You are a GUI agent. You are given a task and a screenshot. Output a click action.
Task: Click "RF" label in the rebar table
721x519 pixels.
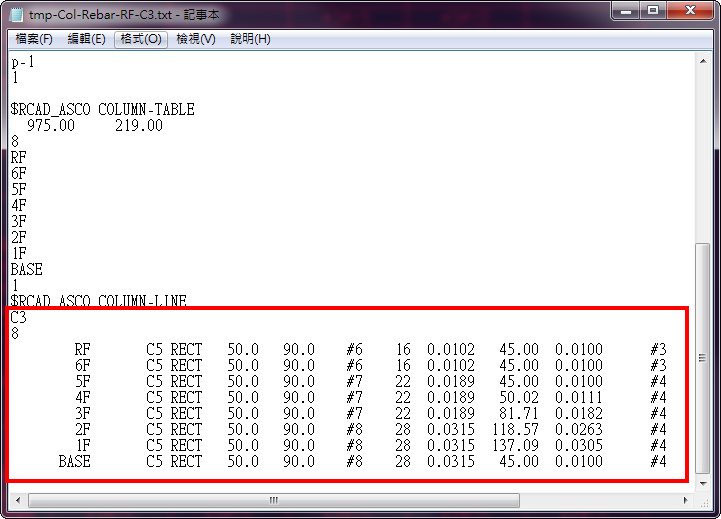click(x=83, y=349)
